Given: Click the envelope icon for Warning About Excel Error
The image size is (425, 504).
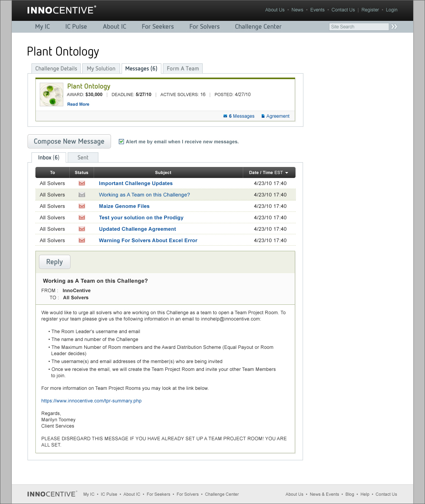Looking at the screenshot, I should [82, 240].
